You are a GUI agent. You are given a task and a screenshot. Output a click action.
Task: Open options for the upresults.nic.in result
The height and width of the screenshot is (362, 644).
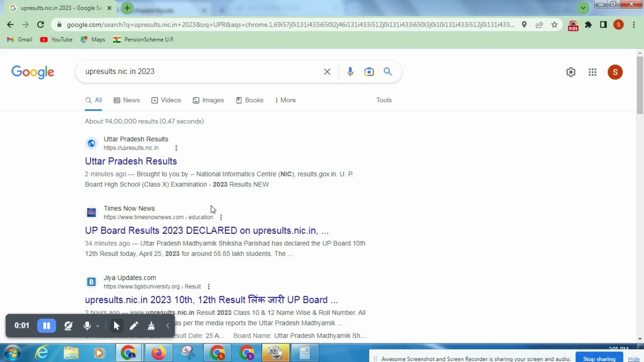(176, 148)
